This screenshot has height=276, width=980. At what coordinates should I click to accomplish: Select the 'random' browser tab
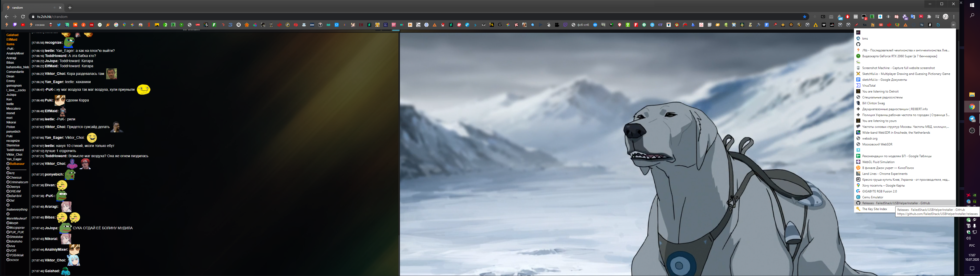[x=33, y=8]
